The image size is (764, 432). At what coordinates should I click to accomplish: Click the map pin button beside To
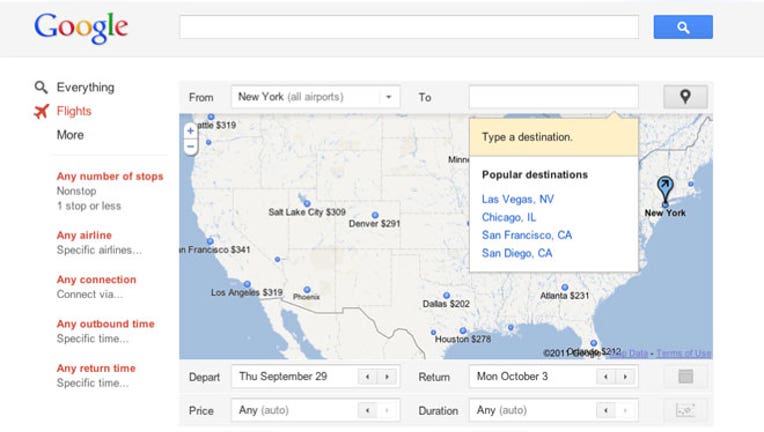(x=685, y=97)
